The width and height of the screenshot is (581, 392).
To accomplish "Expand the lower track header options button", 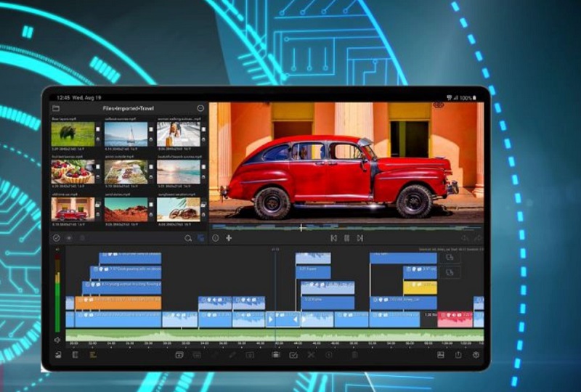I will [450, 272].
